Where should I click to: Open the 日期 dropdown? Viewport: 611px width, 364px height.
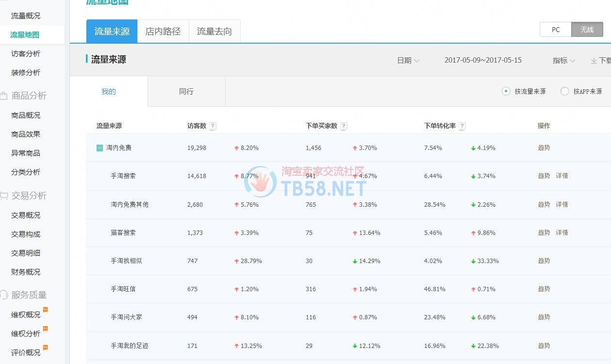pyautogui.click(x=408, y=61)
